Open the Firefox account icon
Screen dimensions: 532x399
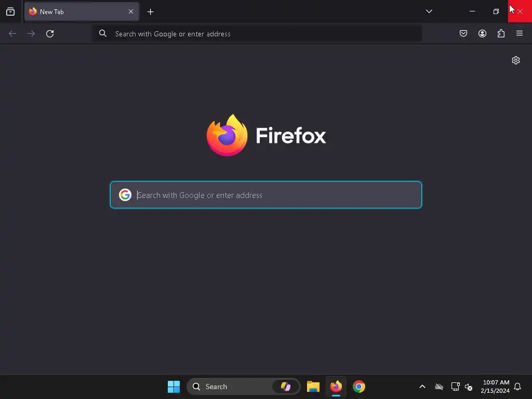point(482,33)
